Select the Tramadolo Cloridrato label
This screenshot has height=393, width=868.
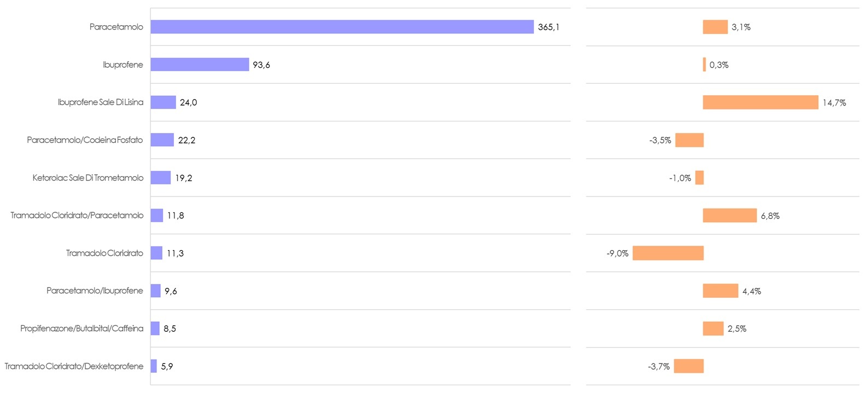coord(104,253)
